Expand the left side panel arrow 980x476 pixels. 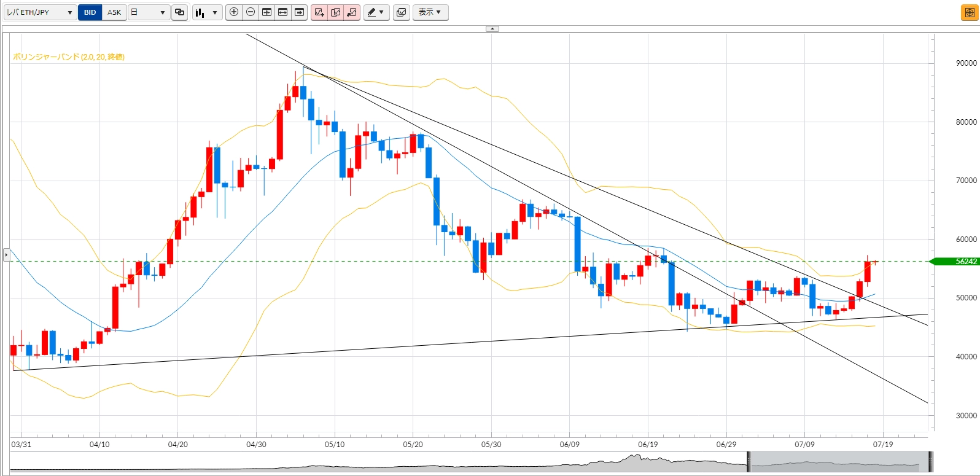pos(6,254)
